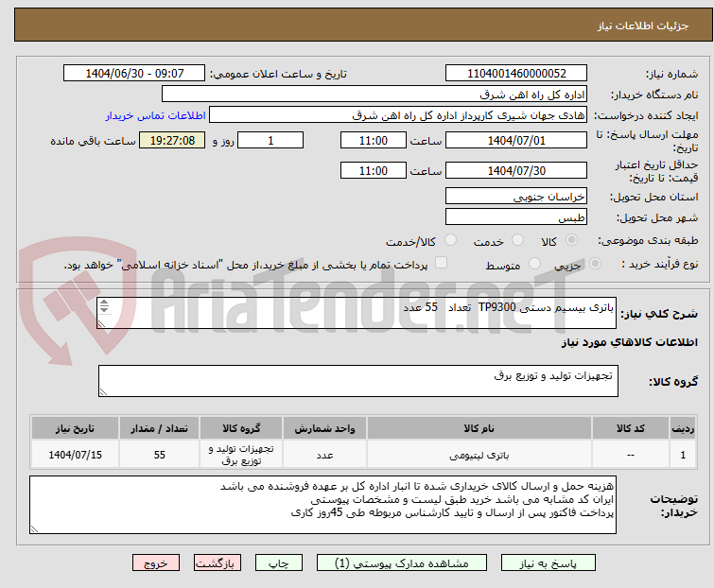Click the response deadline time field 11:00
714x588 pixels.
click(373, 140)
